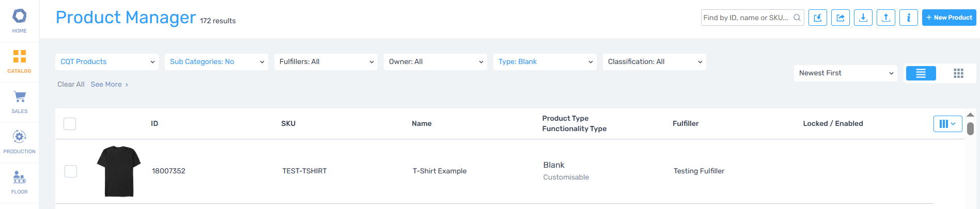Expand the Type: Blank filter dropdown
The width and height of the screenshot is (980, 209).
545,62
